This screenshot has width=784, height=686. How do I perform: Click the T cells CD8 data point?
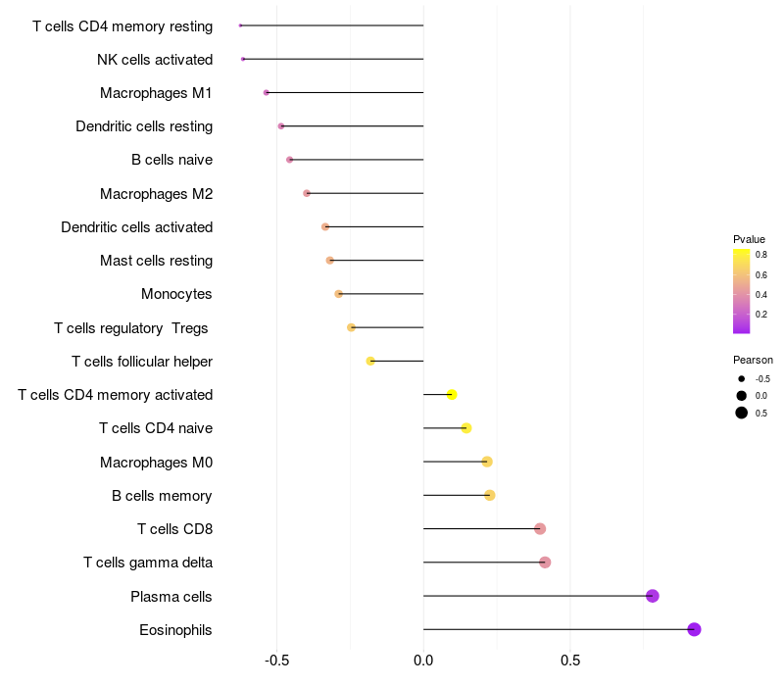pos(540,529)
